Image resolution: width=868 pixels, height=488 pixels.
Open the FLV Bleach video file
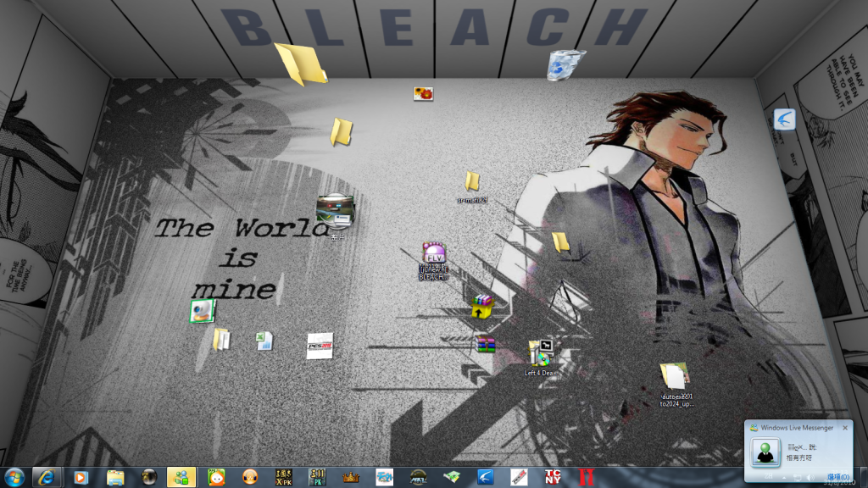[434, 254]
